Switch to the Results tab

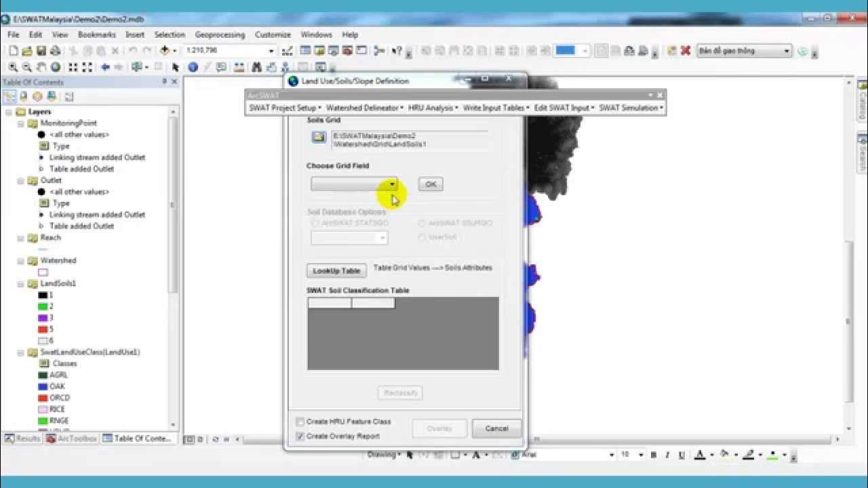click(22, 439)
